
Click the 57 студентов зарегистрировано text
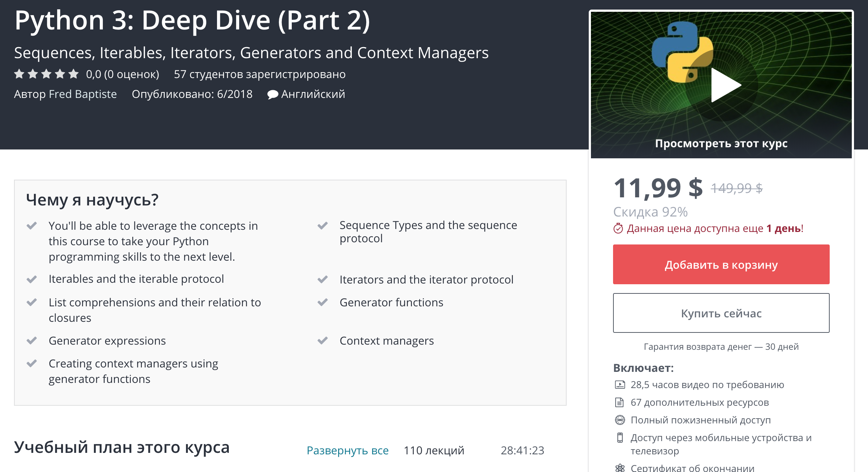[x=259, y=74]
